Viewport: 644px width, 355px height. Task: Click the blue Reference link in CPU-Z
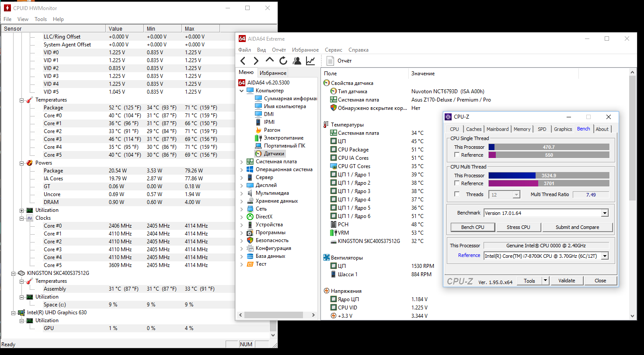(469, 256)
